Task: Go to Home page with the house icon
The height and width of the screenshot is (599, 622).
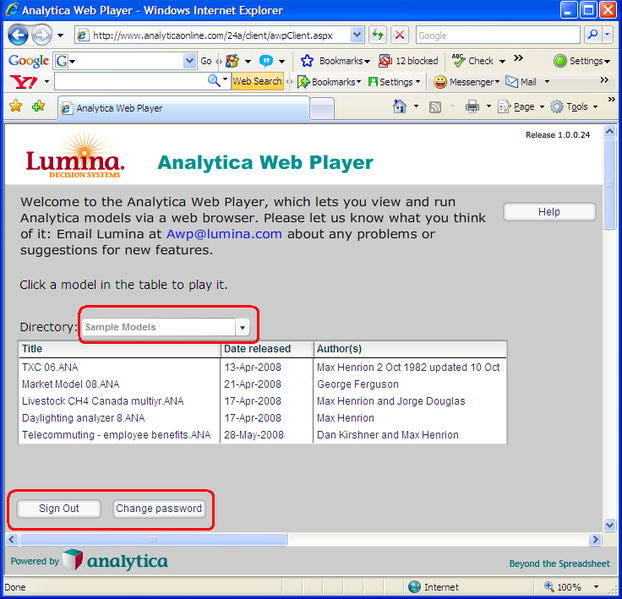Action: [x=399, y=106]
